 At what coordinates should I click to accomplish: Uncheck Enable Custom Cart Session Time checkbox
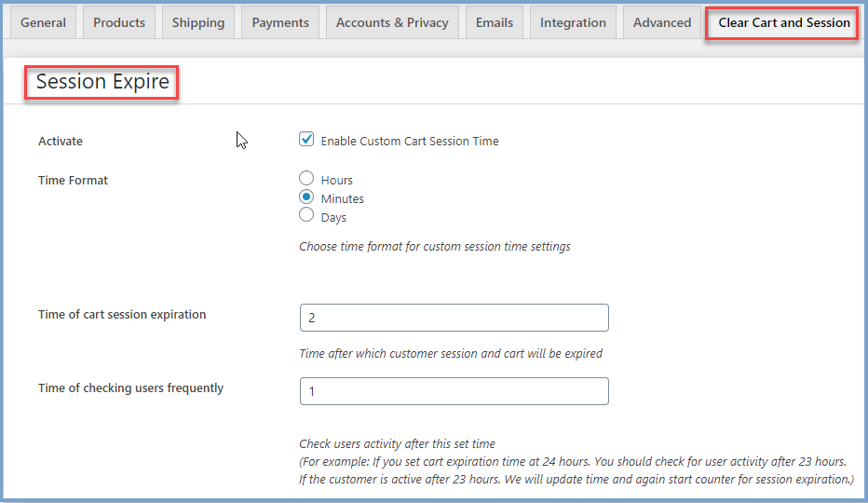306,139
